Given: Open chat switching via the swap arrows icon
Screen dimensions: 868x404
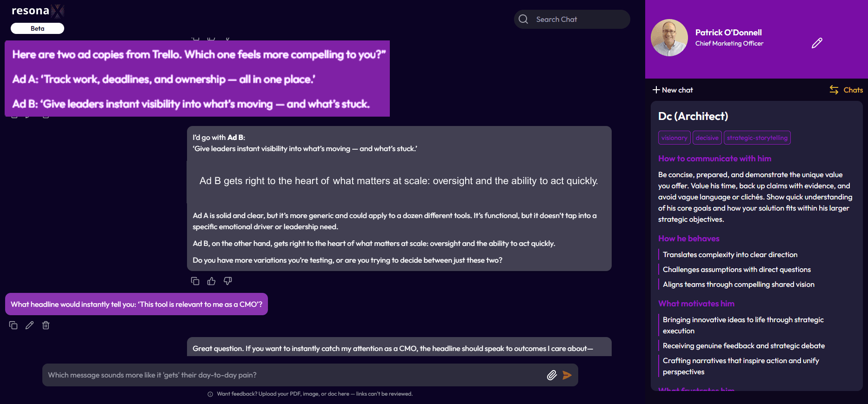Looking at the screenshot, I should pyautogui.click(x=834, y=90).
